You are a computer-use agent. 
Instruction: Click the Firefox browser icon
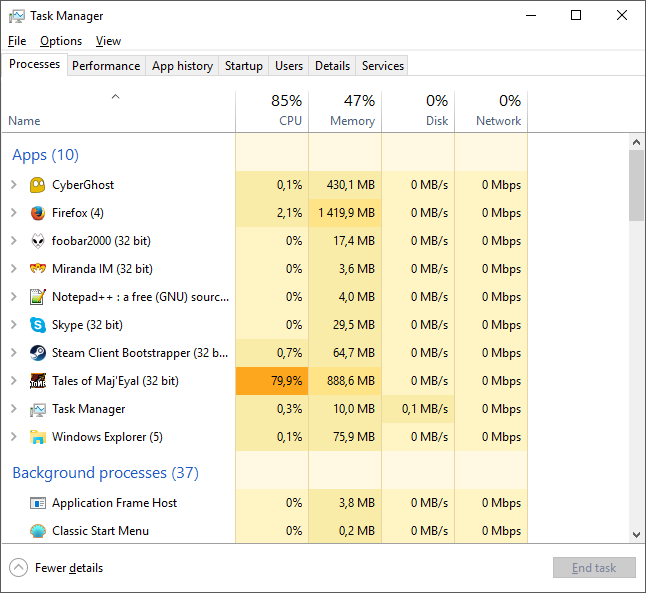38,213
